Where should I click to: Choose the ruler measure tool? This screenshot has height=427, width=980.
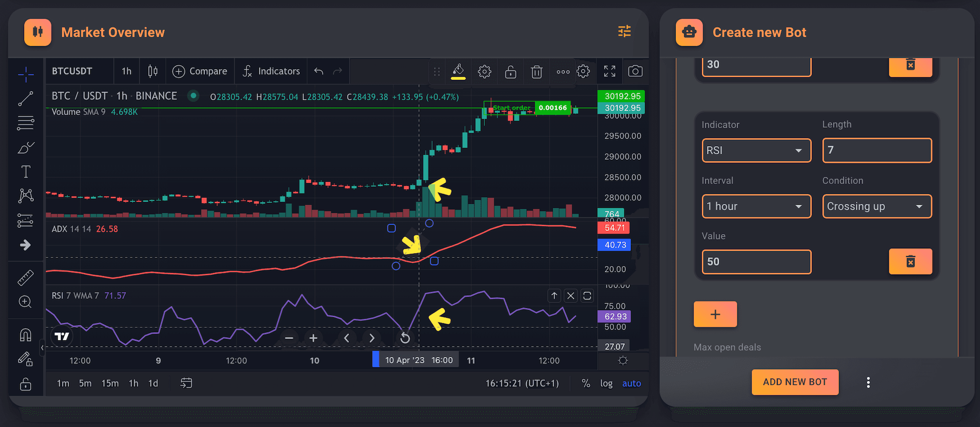(26, 277)
